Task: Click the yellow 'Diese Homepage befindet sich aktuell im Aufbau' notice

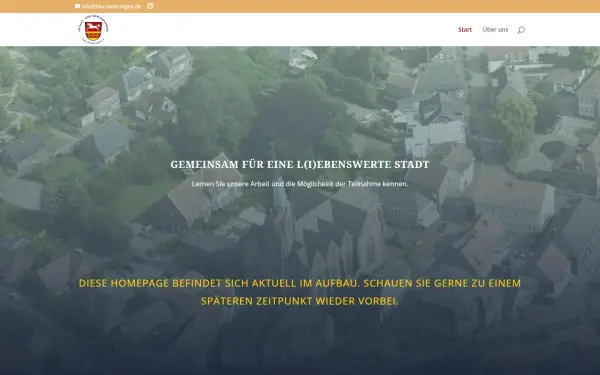Action: [x=300, y=292]
